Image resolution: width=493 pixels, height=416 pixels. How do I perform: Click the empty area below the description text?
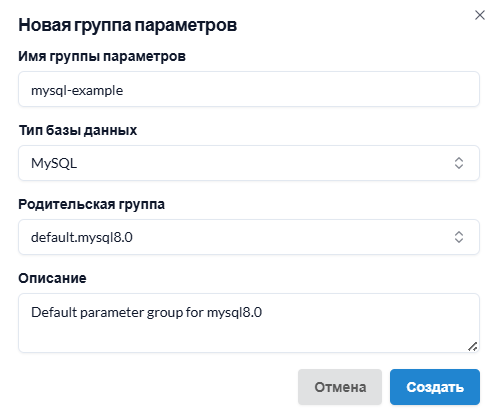coord(233,337)
